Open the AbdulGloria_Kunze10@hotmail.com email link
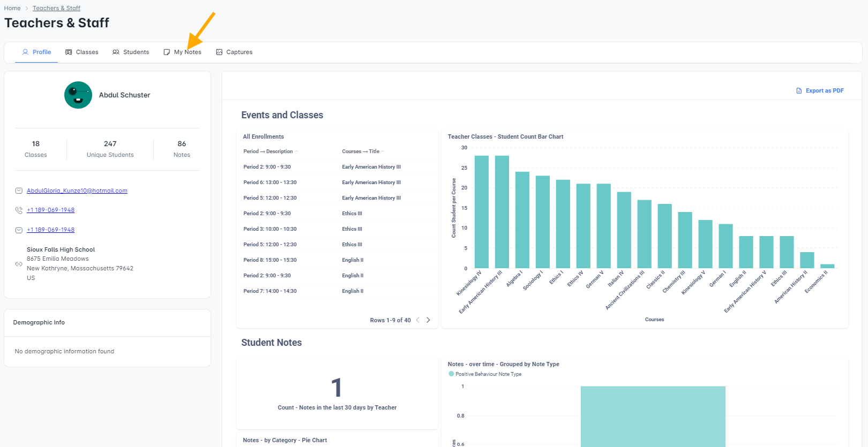 click(77, 191)
